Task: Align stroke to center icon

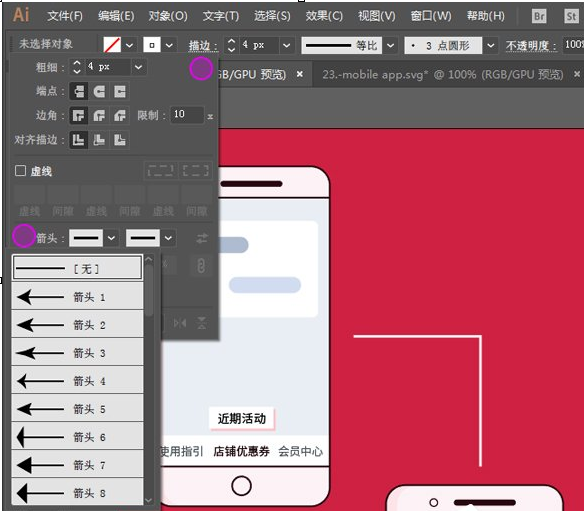Action: pyautogui.click(x=79, y=140)
